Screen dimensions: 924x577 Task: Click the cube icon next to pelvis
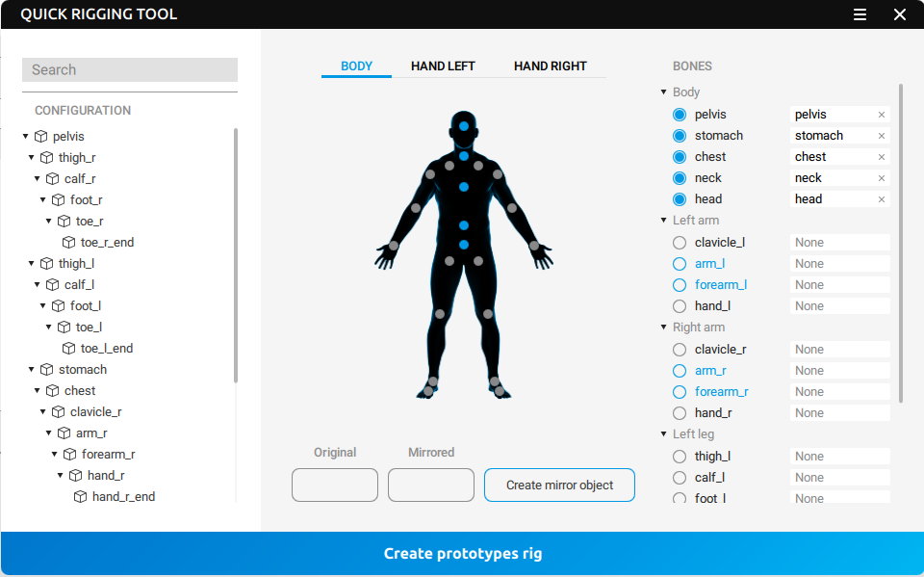click(40, 136)
